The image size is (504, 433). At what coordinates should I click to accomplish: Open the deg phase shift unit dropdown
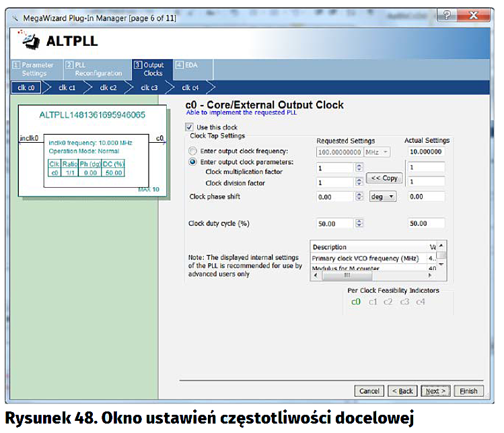(383, 197)
